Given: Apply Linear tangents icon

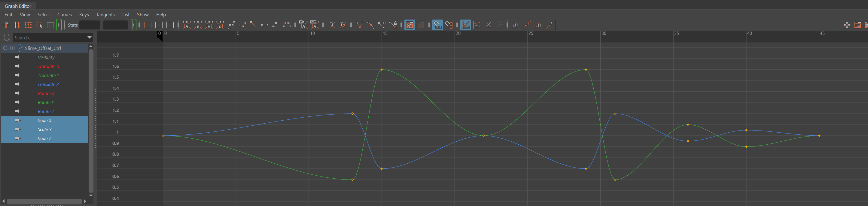Looking at the screenshot, I should click(x=253, y=25).
